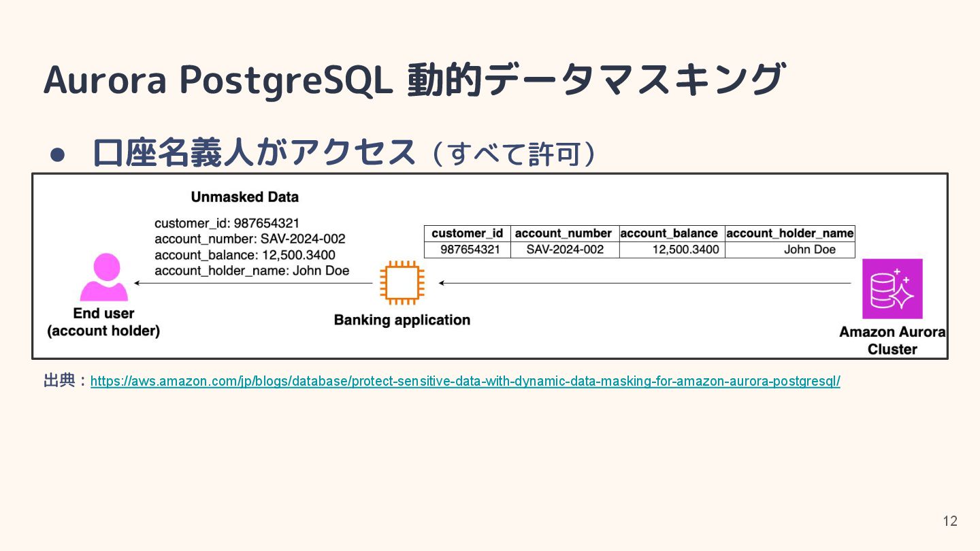Click the 'account_holder_name' table header
This screenshot has height=551, width=980.
coord(790,233)
